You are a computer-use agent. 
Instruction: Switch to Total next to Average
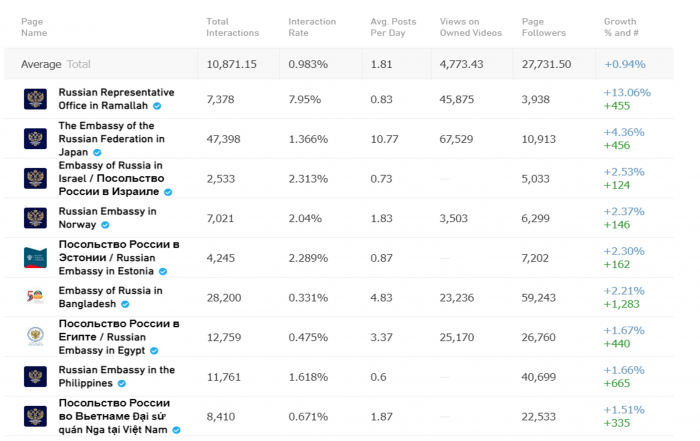coord(79,64)
